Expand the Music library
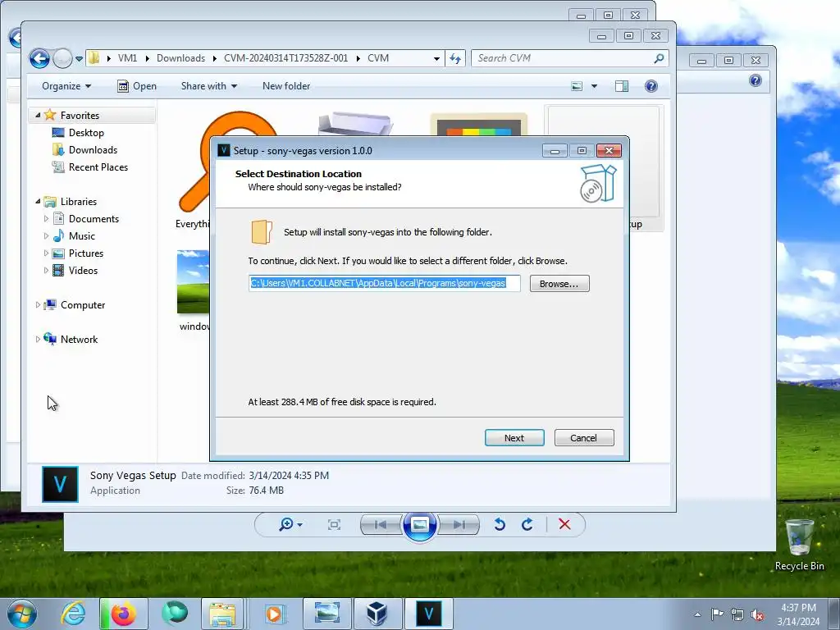Viewport: 840px width, 630px height. pos(46,235)
